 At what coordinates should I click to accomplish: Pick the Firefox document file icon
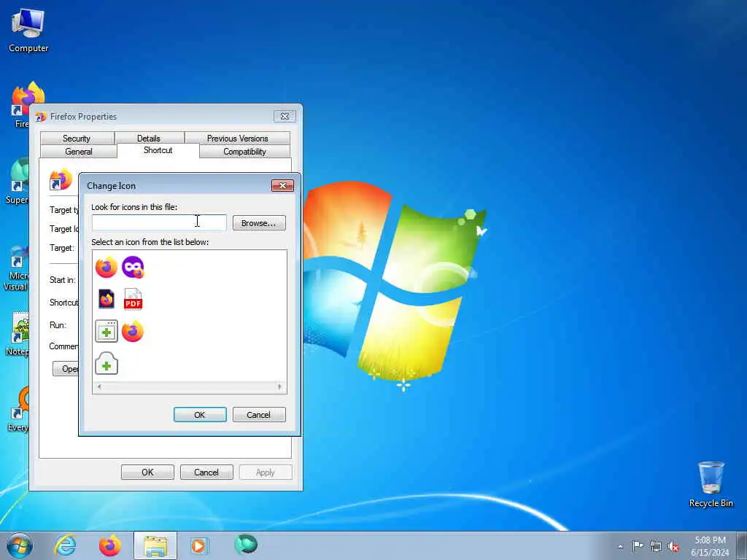coord(107,299)
